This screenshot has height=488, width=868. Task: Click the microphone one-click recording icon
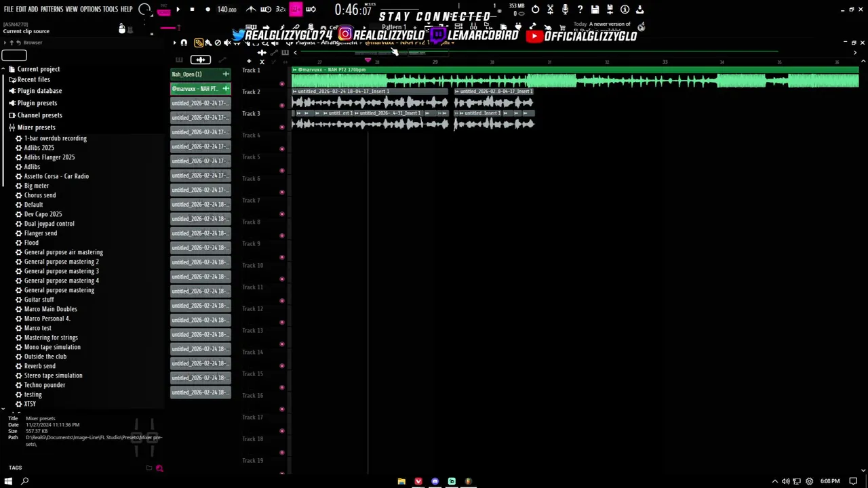coord(565,9)
